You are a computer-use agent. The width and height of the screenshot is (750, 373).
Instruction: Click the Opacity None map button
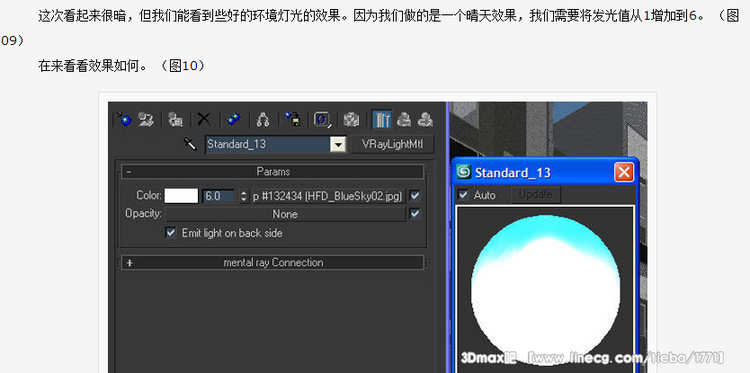[x=285, y=214]
